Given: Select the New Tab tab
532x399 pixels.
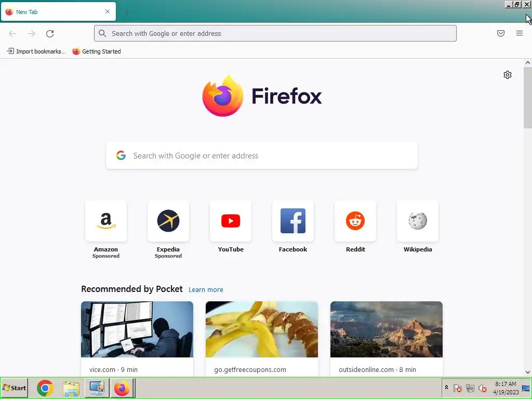Looking at the screenshot, I should [58, 12].
